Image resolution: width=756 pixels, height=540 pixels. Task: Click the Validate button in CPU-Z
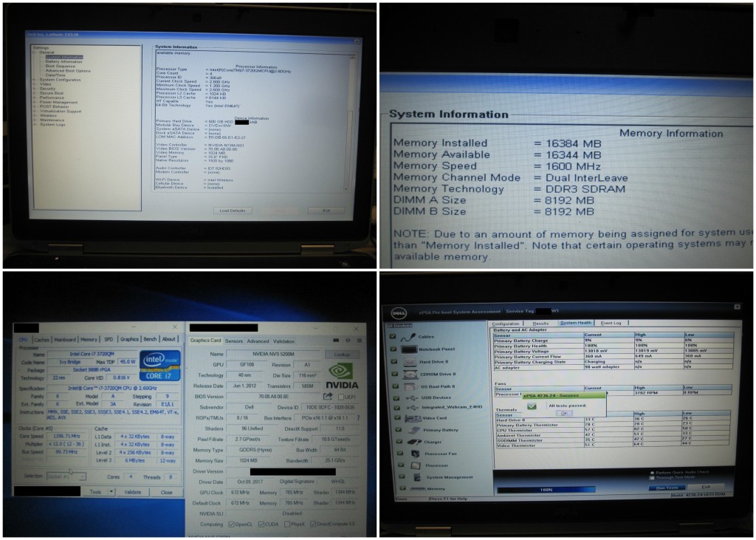tap(133, 492)
